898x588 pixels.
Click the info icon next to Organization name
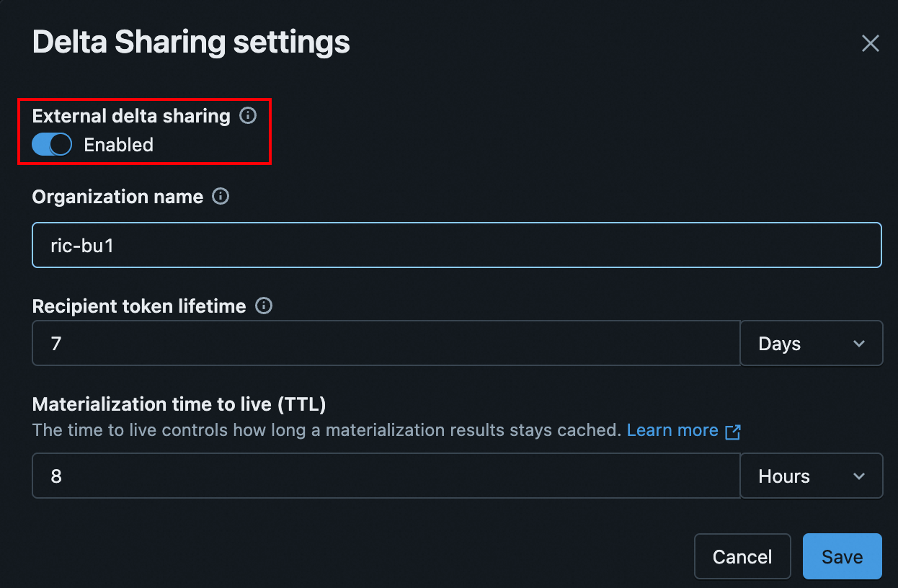point(221,197)
